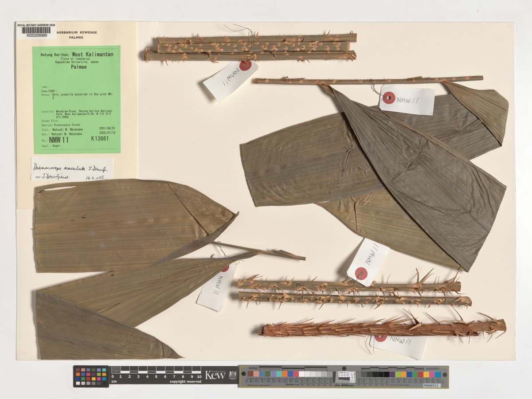
Task: Click the determination date 2002/07/15
Action: click(x=108, y=133)
